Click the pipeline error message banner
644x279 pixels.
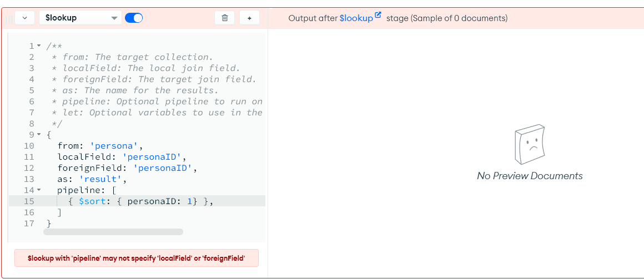[137, 258]
